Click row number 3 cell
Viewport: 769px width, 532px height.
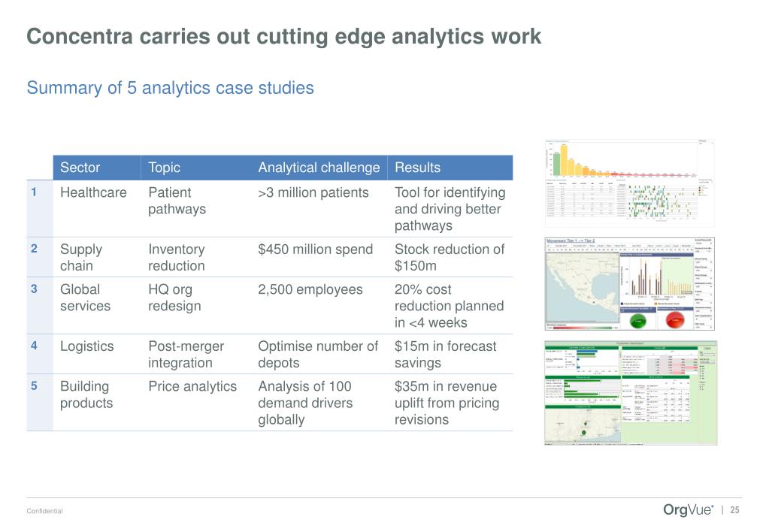[x=34, y=289]
